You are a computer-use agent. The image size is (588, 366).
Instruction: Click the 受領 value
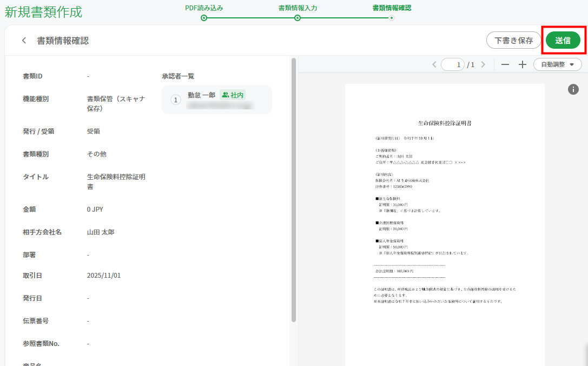(94, 132)
